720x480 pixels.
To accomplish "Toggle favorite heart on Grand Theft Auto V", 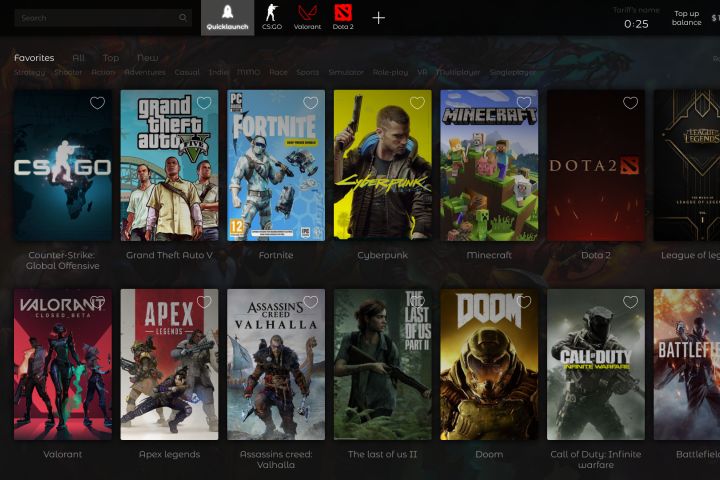I will [x=204, y=103].
